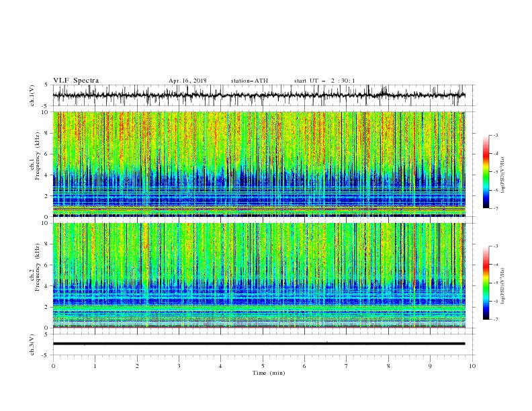Click the flat ch.3 voltage trace
The image size is (532, 411).
tap(259, 344)
